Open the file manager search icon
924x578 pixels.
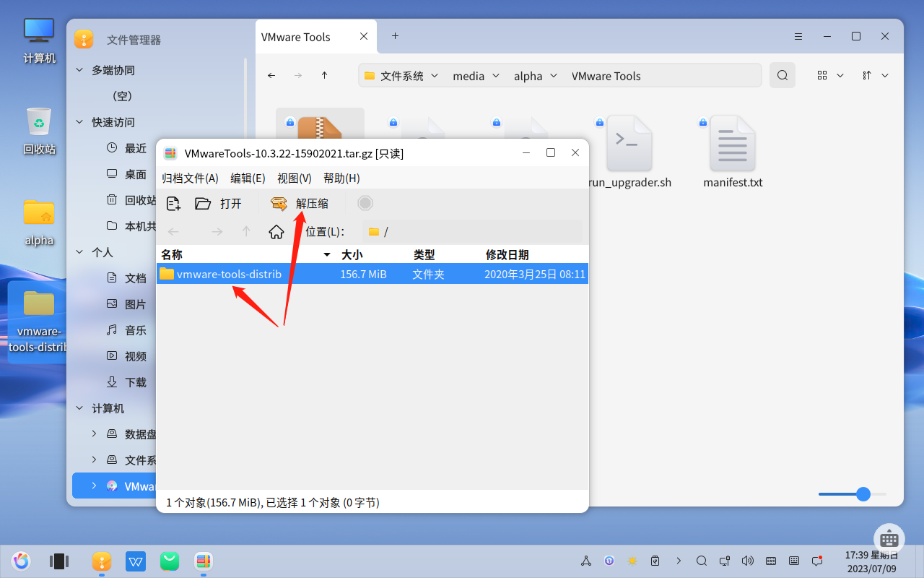(783, 75)
